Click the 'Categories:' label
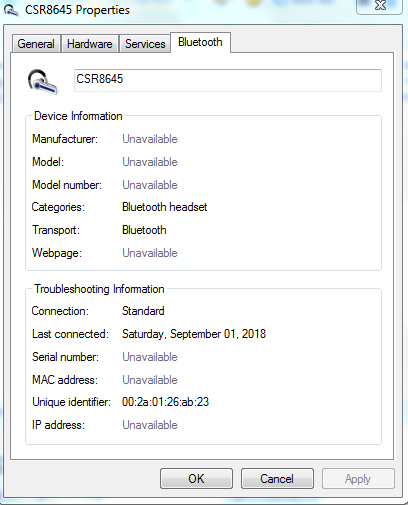Screen dimensions: 408x505 point(58,207)
